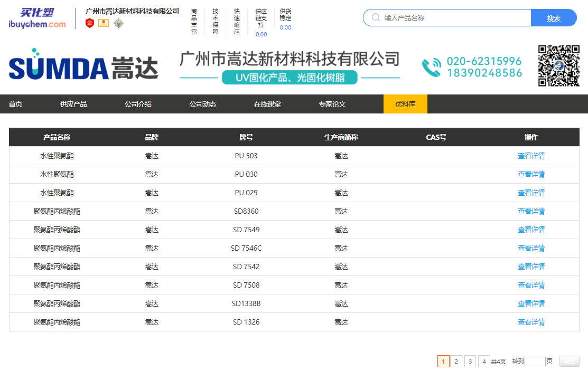The image size is (588, 371).
Task: Open the 在线课堂 menu item
Action: pos(267,104)
